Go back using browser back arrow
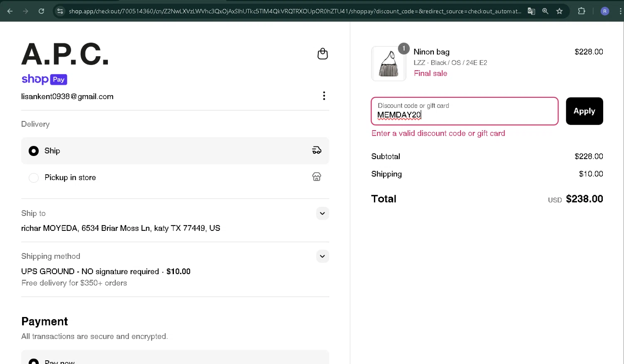This screenshot has width=624, height=364. [10, 11]
